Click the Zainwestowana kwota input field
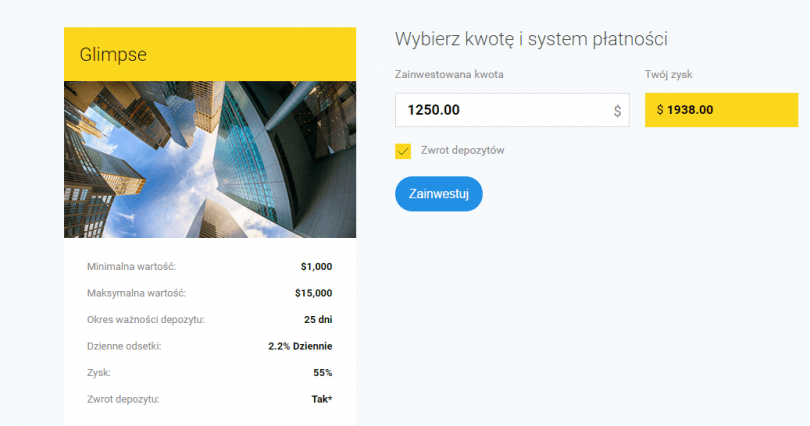810x426 pixels. click(512, 110)
